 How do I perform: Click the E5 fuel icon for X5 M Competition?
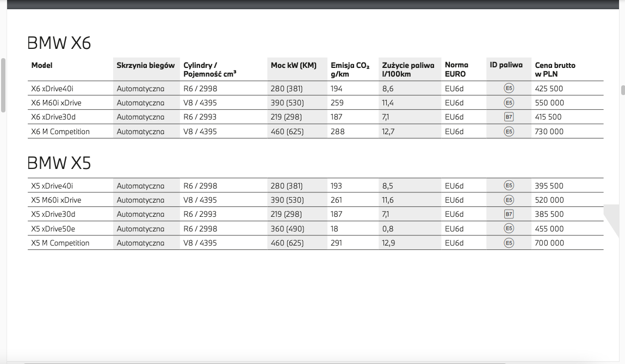(509, 242)
